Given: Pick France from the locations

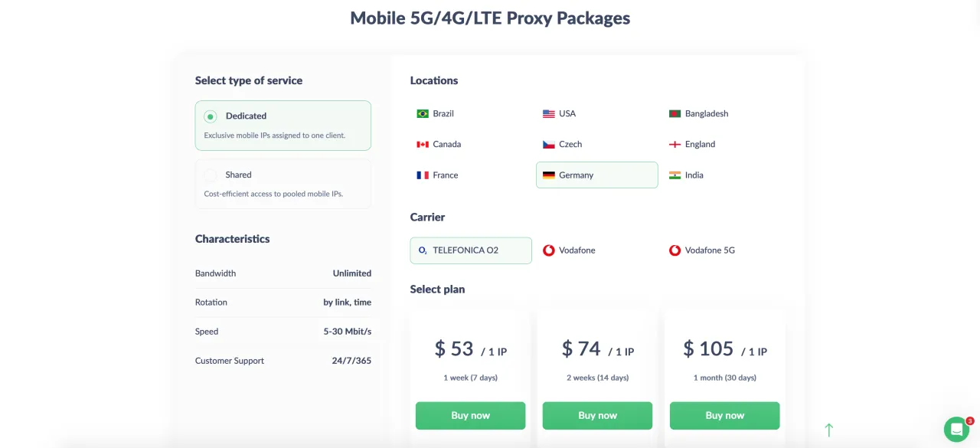Looking at the screenshot, I should click(x=445, y=175).
